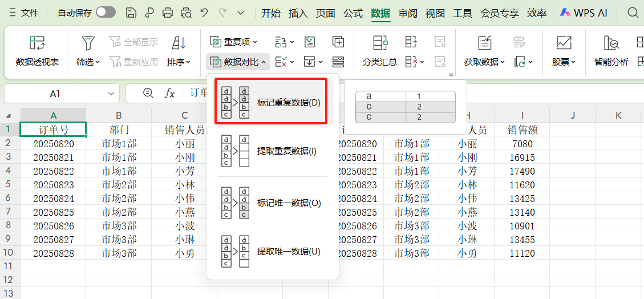Viewport: 644px width, 299px height.
Task: Click the 数据透视表 pivot table icon
Action: pos(38,43)
